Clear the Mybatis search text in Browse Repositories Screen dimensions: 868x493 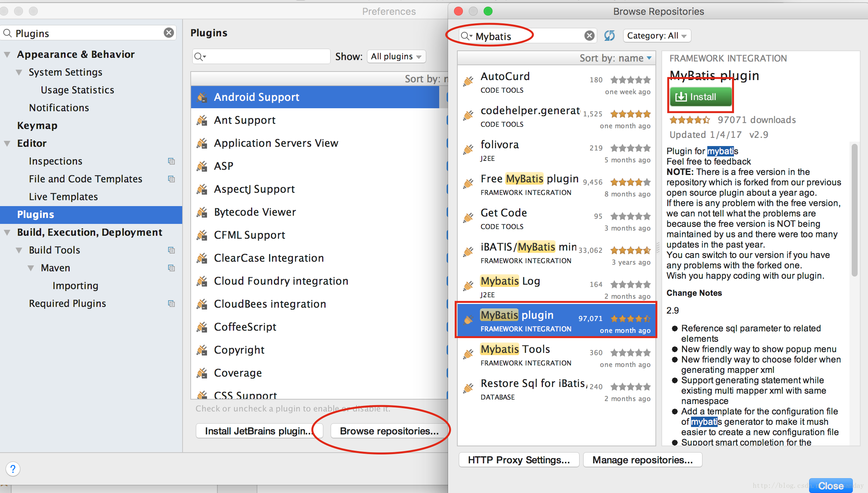pos(589,36)
